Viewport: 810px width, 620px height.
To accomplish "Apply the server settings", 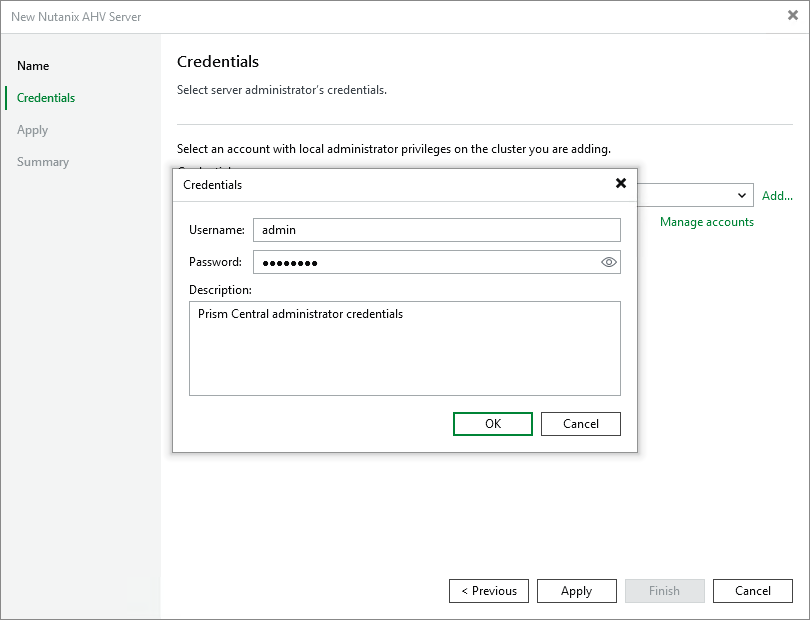I will click(x=577, y=590).
